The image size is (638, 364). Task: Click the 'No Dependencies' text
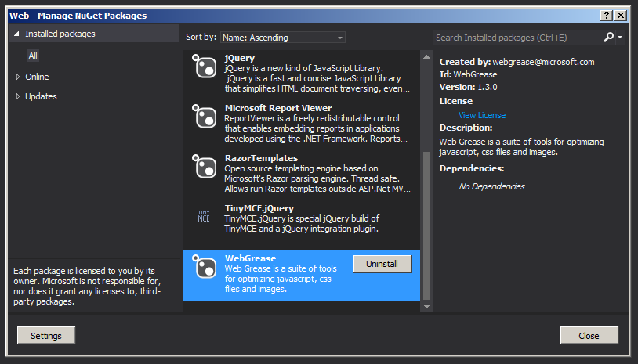pyautogui.click(x=491, y=186)
